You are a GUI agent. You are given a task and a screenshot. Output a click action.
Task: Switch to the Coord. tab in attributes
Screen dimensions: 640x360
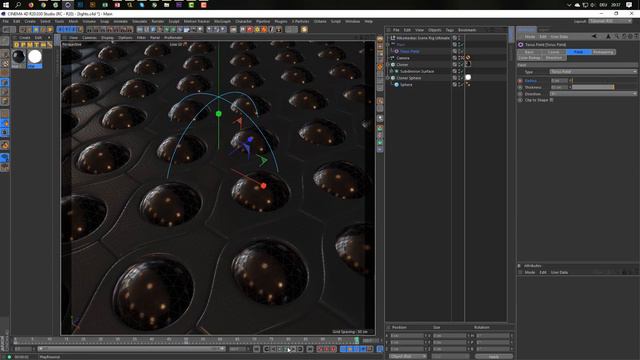[x=553, y=52]
